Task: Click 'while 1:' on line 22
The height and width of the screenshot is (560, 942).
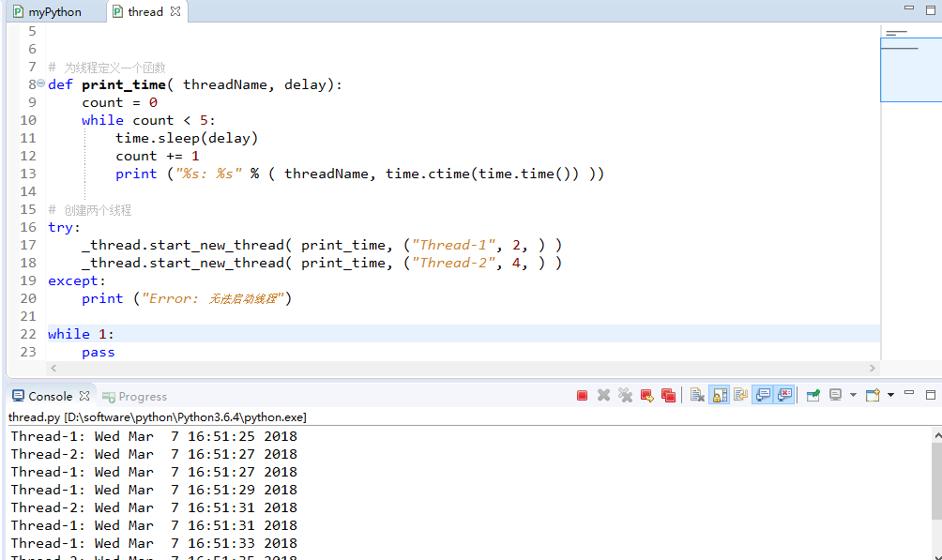Action: [81, 334]
